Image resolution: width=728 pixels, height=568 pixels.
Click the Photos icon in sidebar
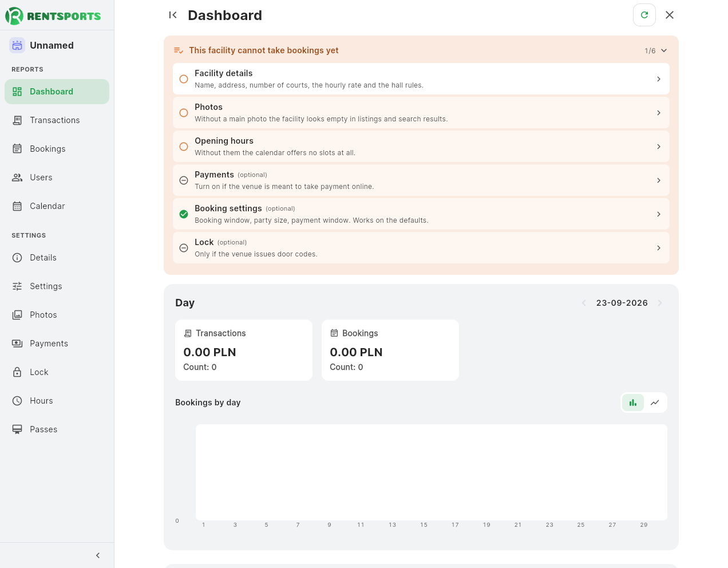point(17,315)
